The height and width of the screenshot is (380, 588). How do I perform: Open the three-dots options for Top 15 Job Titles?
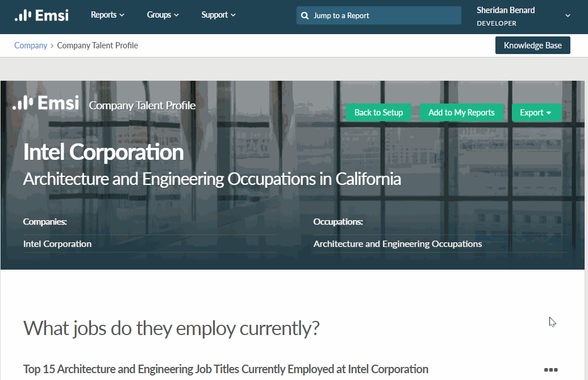click(551, 370)
